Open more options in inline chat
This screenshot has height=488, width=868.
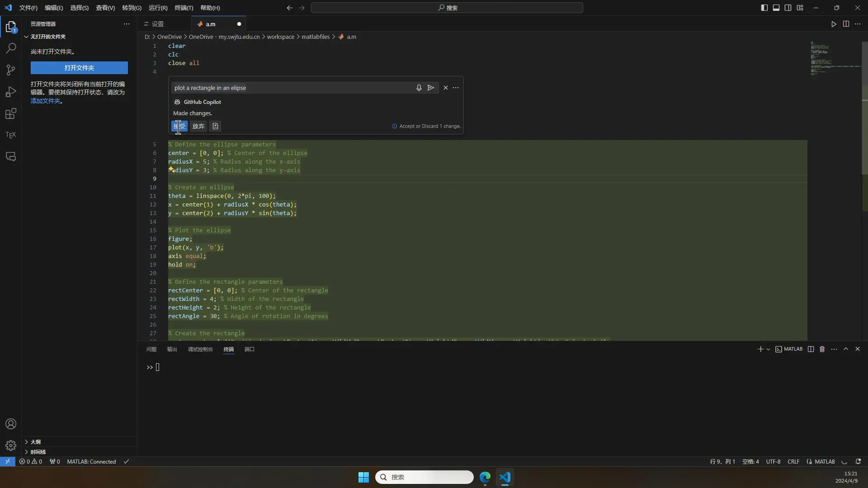456,88
